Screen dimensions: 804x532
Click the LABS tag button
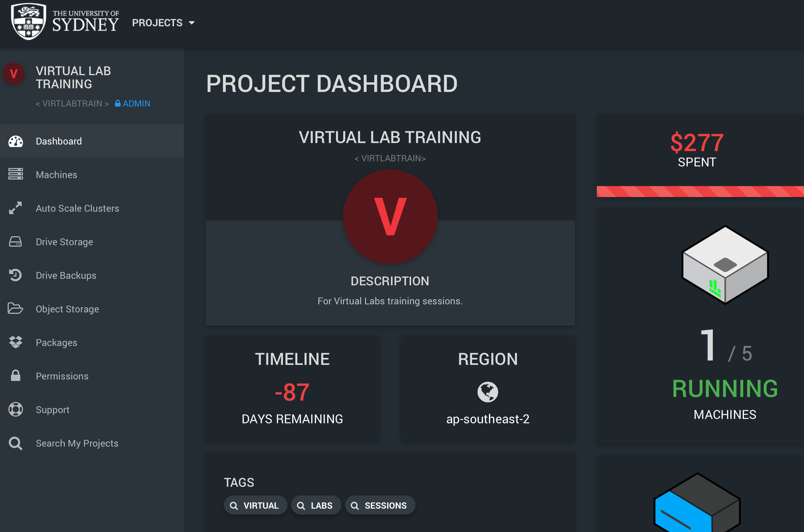point(316,505)
